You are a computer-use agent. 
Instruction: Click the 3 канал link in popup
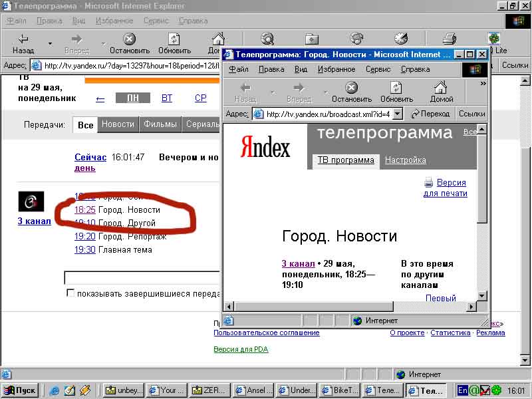coord(298,263)
